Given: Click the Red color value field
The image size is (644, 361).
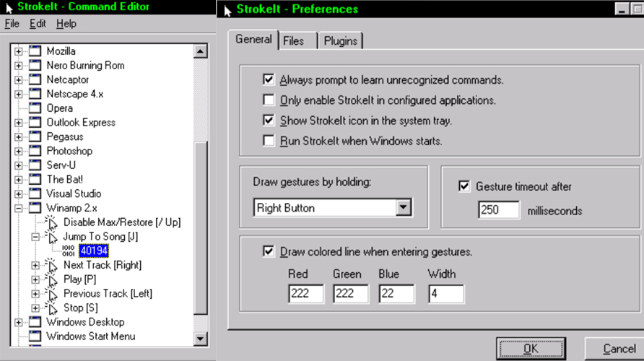Looking at the screenshot, I should (x=306, y=294).
